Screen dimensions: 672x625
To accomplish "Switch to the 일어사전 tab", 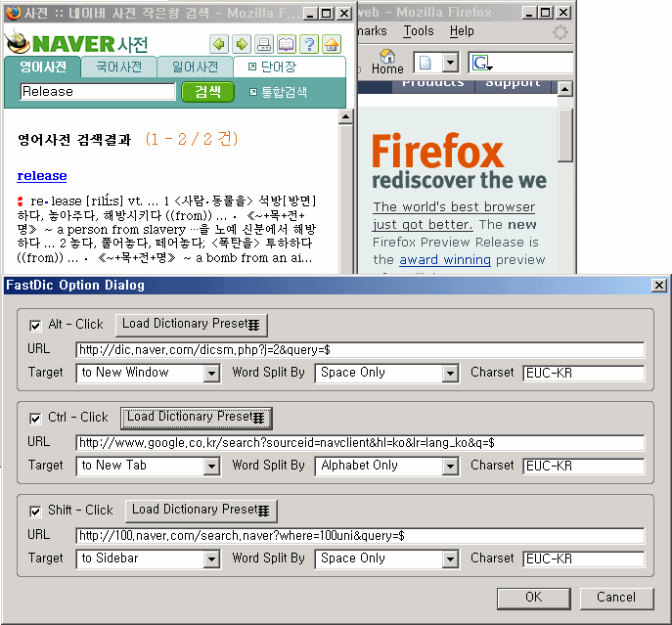I will [x=195, y=67].
